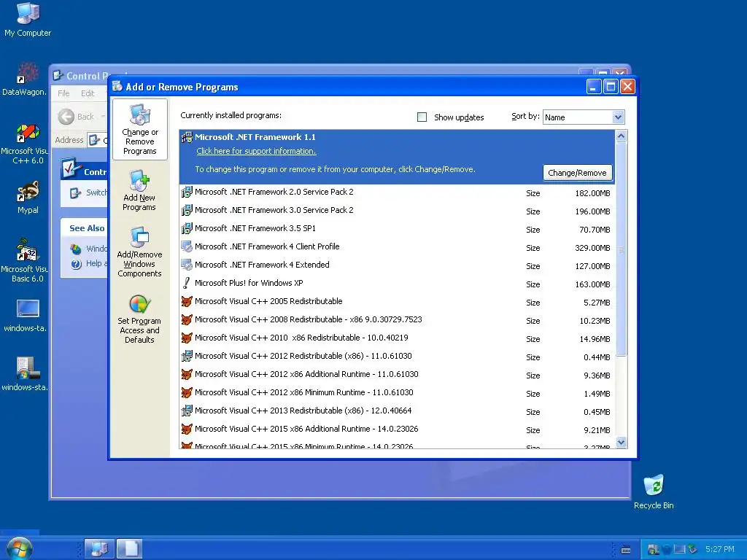The width and height of the screenshot is (747, 560).
Task: Click Address field in Control Panel window
Action: click(x=98, y=140)
